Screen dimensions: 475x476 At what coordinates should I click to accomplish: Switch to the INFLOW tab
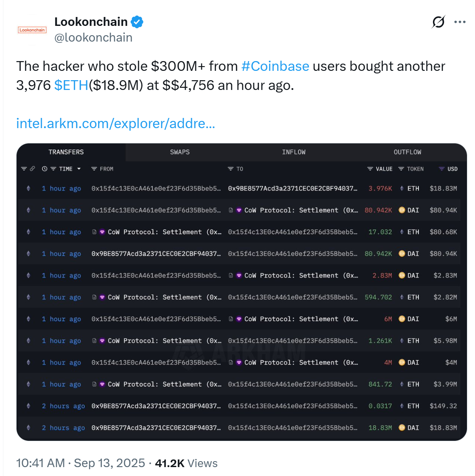(294, 152)
